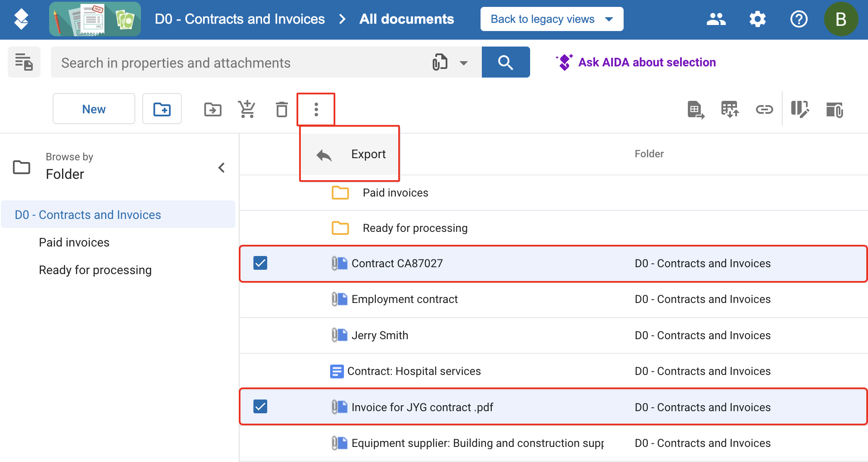Click the Ready for processing folder icon in list

point(340,228)
